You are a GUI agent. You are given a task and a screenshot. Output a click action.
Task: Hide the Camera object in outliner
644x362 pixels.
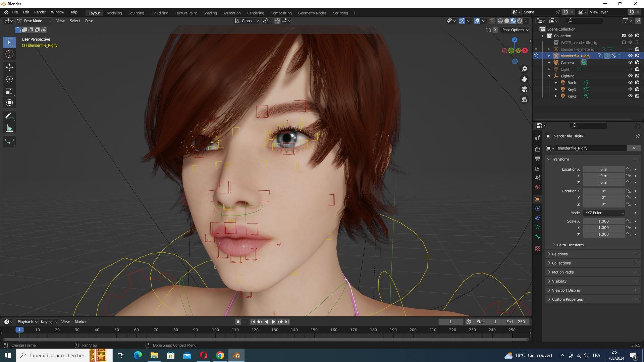coord(630,62)
